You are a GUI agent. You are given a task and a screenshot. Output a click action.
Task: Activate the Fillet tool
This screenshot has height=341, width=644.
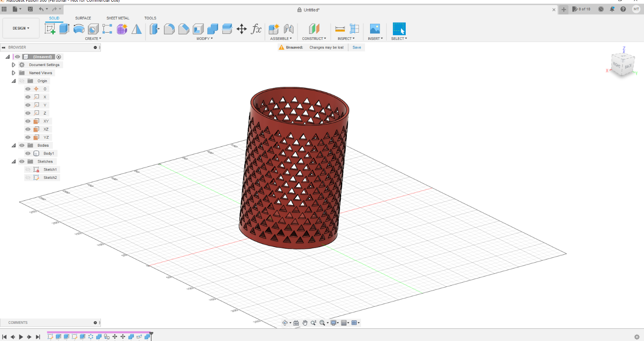[x=169, y=29]
